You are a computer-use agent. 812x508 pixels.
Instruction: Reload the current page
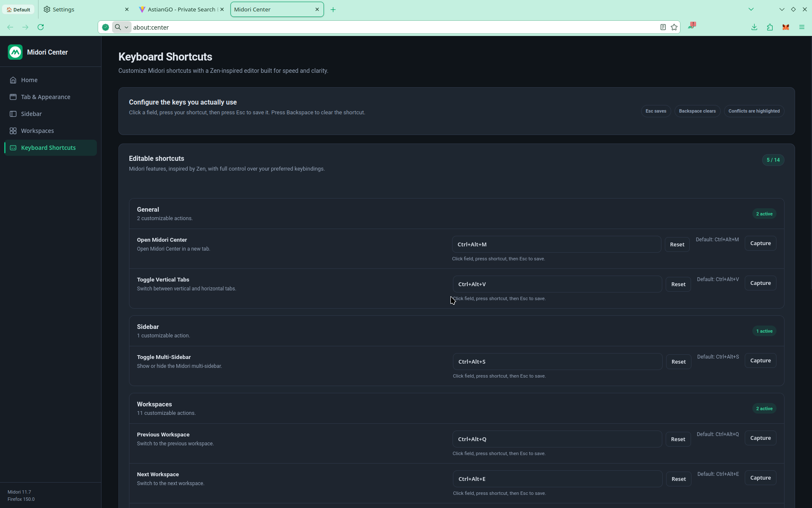[41, 27]
